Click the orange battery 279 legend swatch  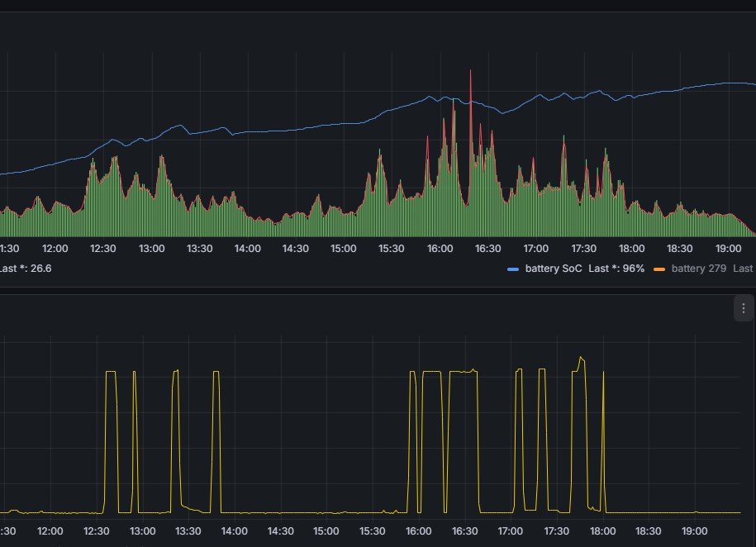point(659,269)
